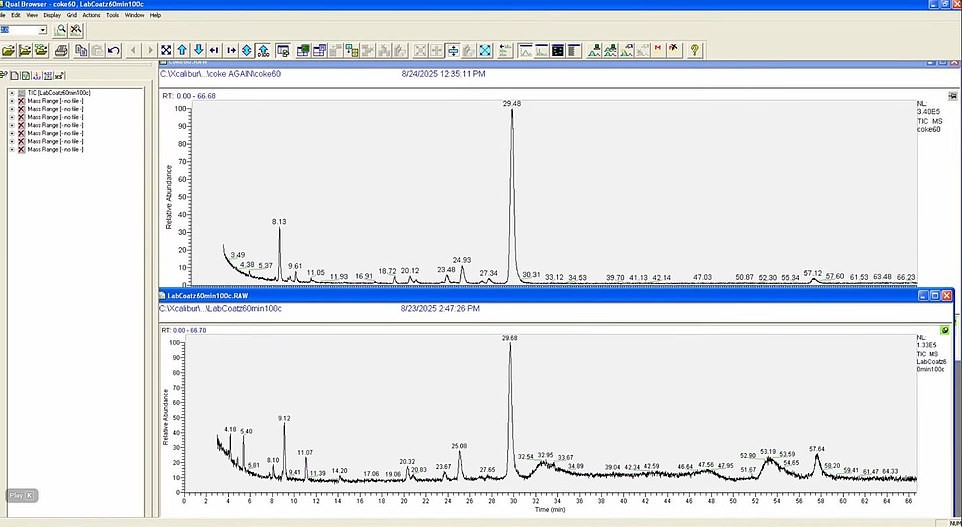Click the Print toolbar icon
Image resolution: width=962 pixels, height=527 pixels.
[61, 50]
